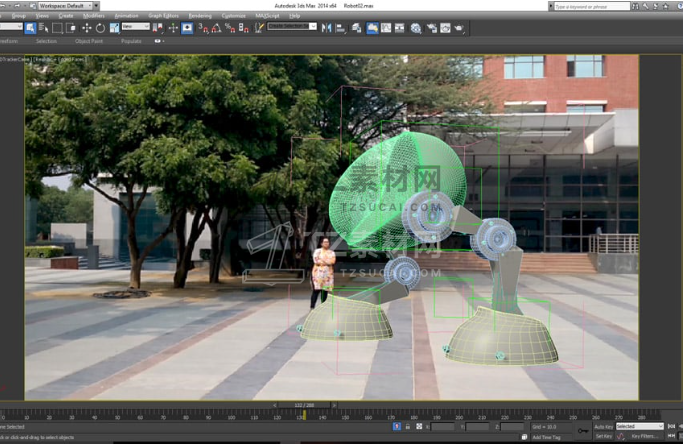The height and width of the screenshot is (445, 684).
Task: Click the Key Filters button
Action: click(644, 436)
